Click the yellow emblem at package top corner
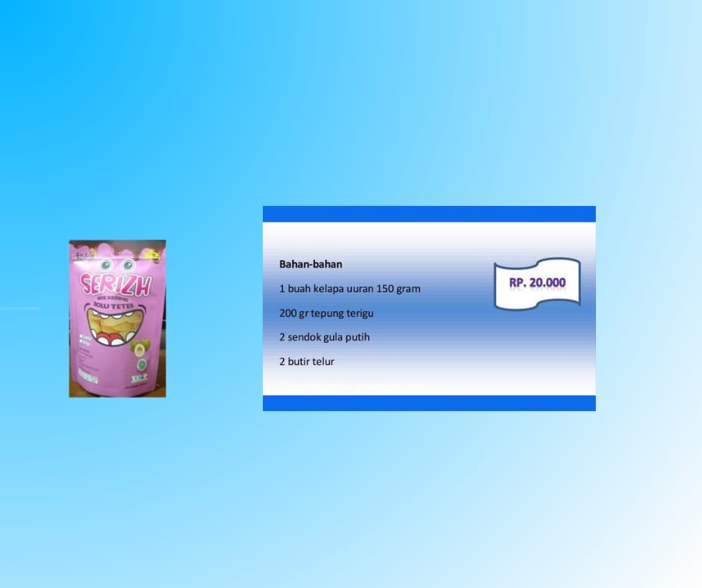The width and height of the screenshot is (702, 588). (x=153, y=254)
